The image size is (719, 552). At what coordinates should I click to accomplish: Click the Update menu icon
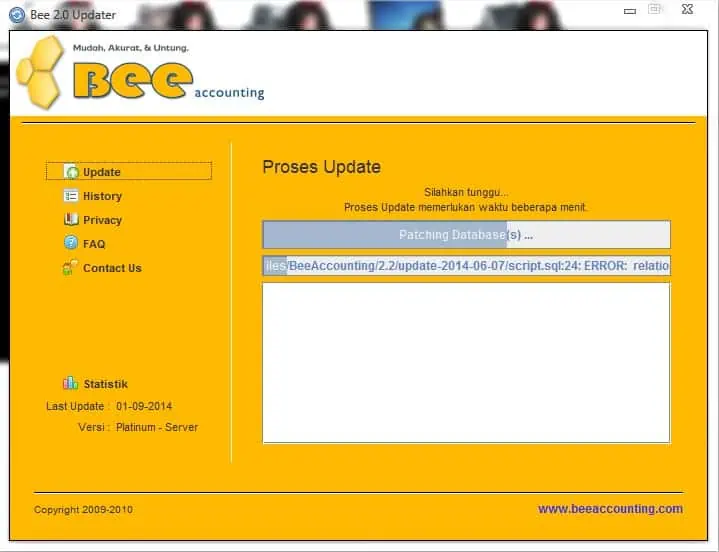[71, 172]
